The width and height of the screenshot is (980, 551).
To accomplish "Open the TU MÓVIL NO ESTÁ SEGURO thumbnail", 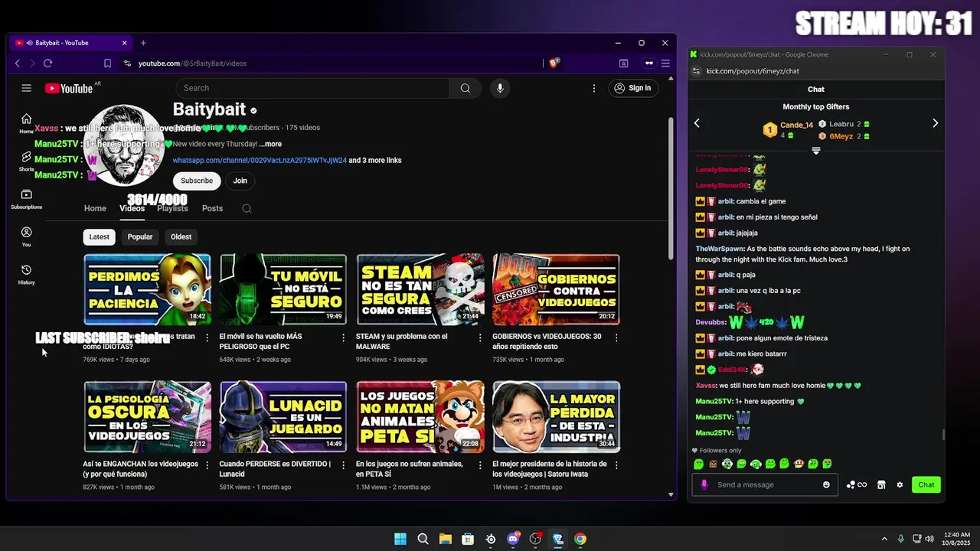I will (x=283, y=289).
